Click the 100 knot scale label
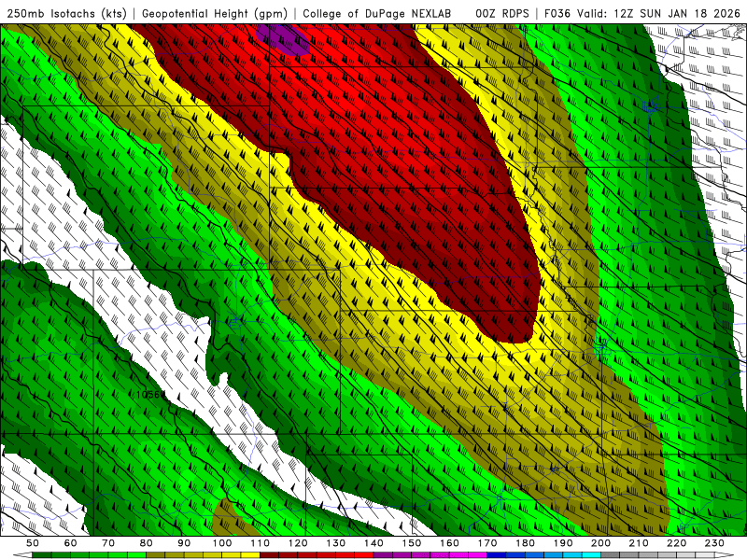Screen dimensions: 747x560 pyautogui.click(x=222, y=543)
